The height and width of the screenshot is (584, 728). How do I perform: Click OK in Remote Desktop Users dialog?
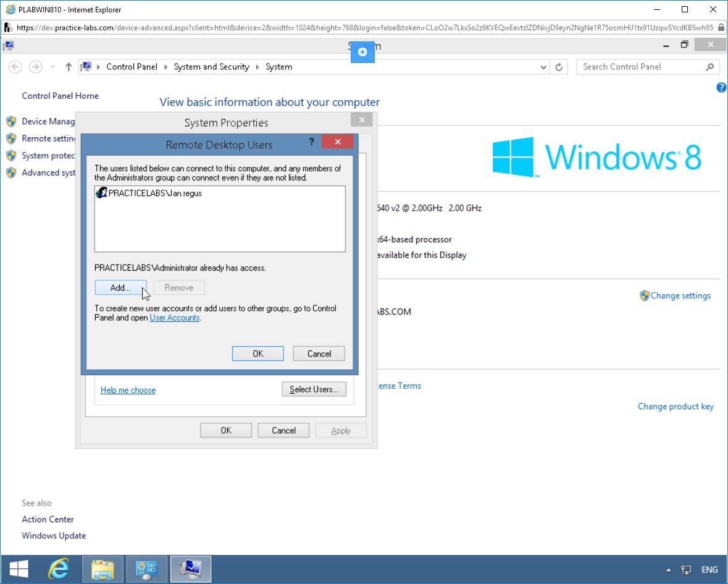pyautogui.click(x=257, y=353)
